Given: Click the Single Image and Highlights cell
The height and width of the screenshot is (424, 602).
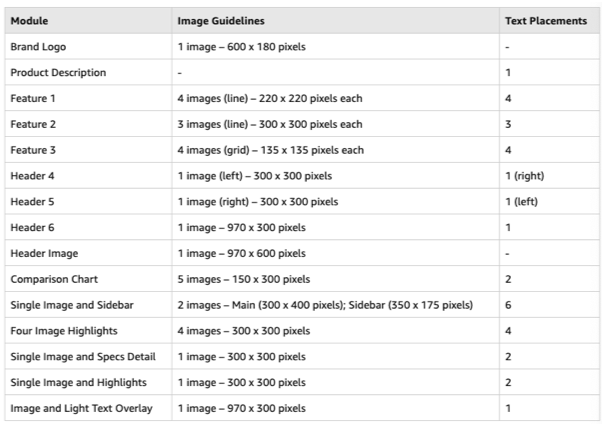Looking at the screenshot, I should coord(88,383).
